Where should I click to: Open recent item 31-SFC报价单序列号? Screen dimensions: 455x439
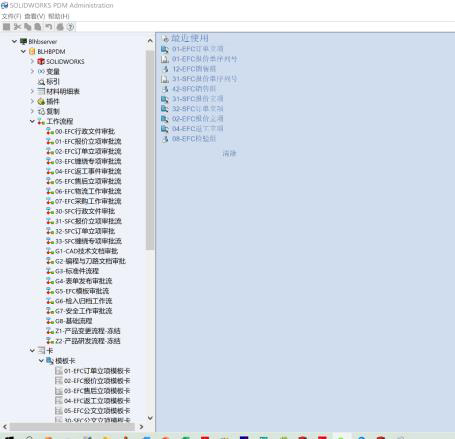point(204,79)
